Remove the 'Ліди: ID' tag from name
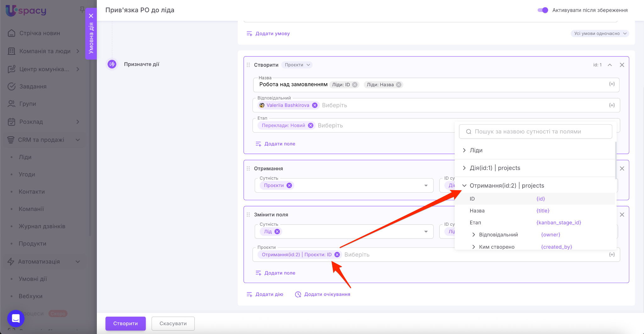Viewport: 644px width, 334px height. coord(355,85)
